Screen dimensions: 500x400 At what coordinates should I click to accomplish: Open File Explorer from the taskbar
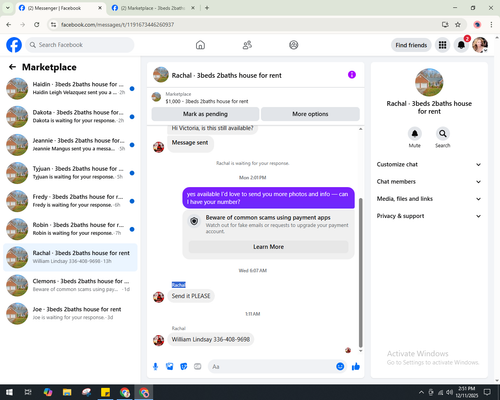67,392
